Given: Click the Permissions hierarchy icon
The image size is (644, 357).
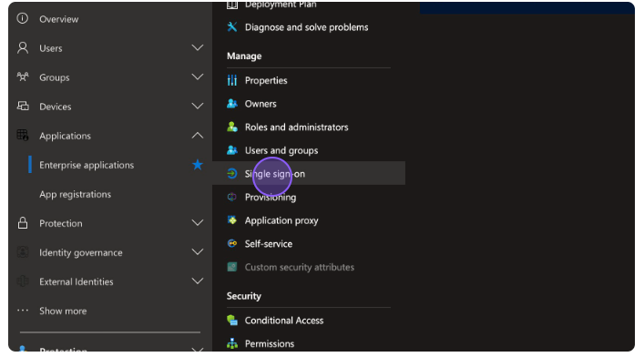Looking at the screenshot, I should tap(232, 343).
